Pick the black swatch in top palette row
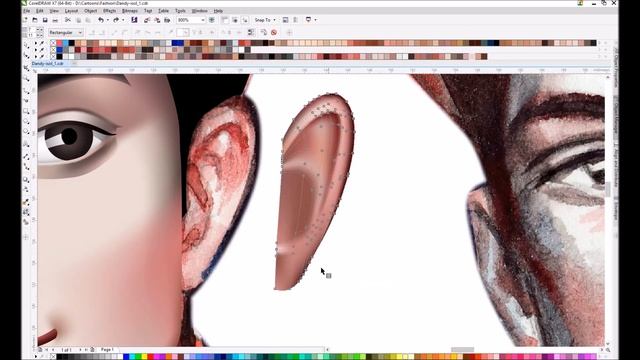This screenshot has width=640, height=360. (x=71, y=43)
